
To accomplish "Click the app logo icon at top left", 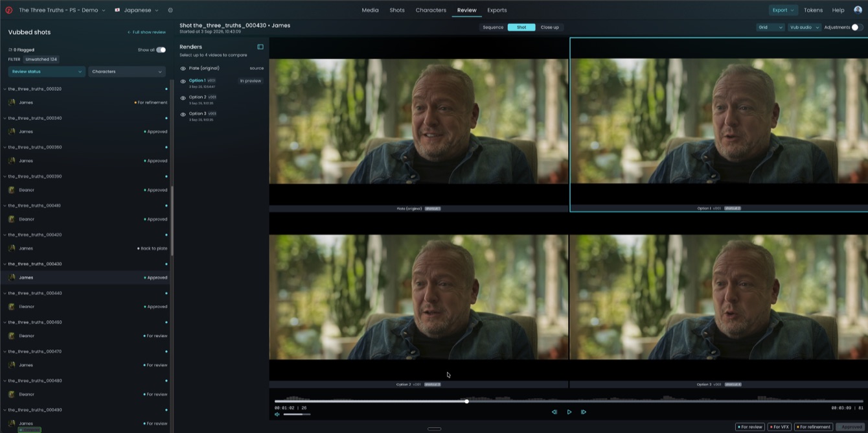I will (9, 10).
